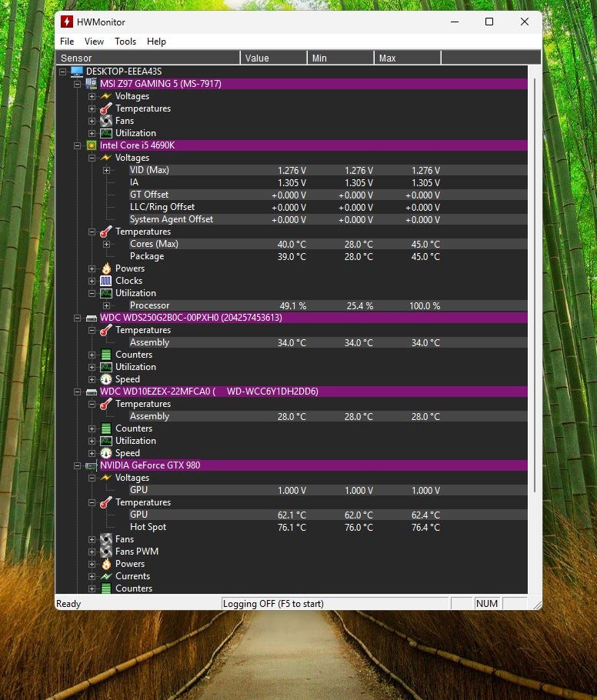Click the WDS250G2B0C drive icon
597x700 pixels.
pyautogui.click(x=91, y=318)
